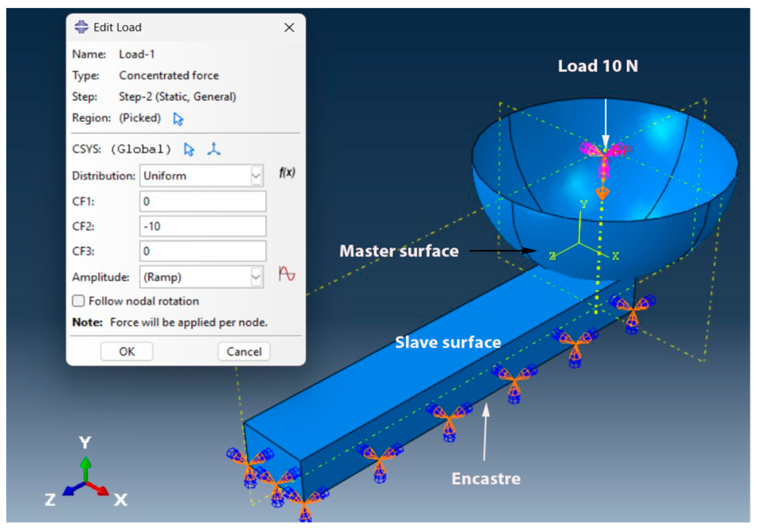The width and height of the screenshot is (758, 532).
Task: Click the create amplitude curve icon
Action: (287, 274)
